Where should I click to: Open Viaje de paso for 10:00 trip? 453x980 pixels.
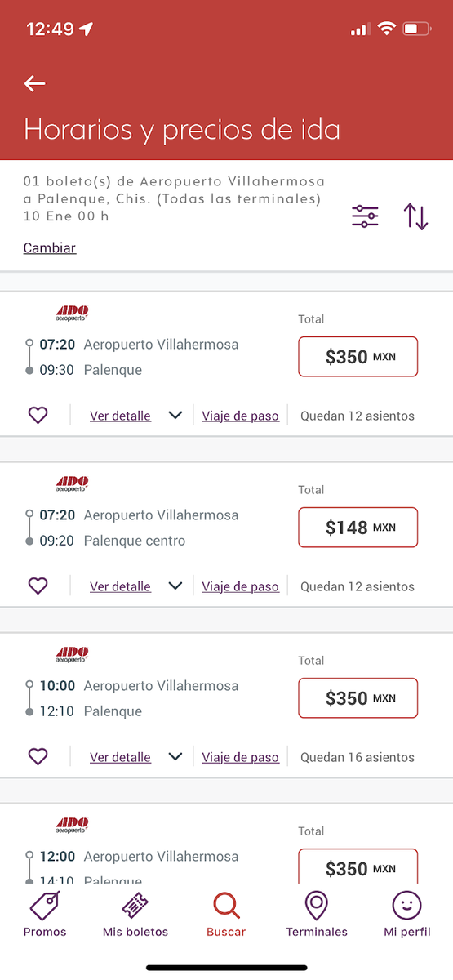241,757
